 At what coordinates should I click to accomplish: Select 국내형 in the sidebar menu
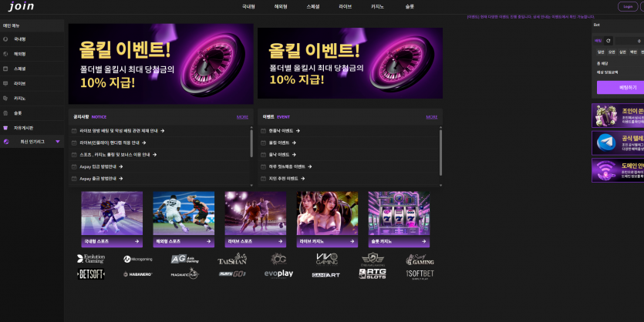coord(32,39)
